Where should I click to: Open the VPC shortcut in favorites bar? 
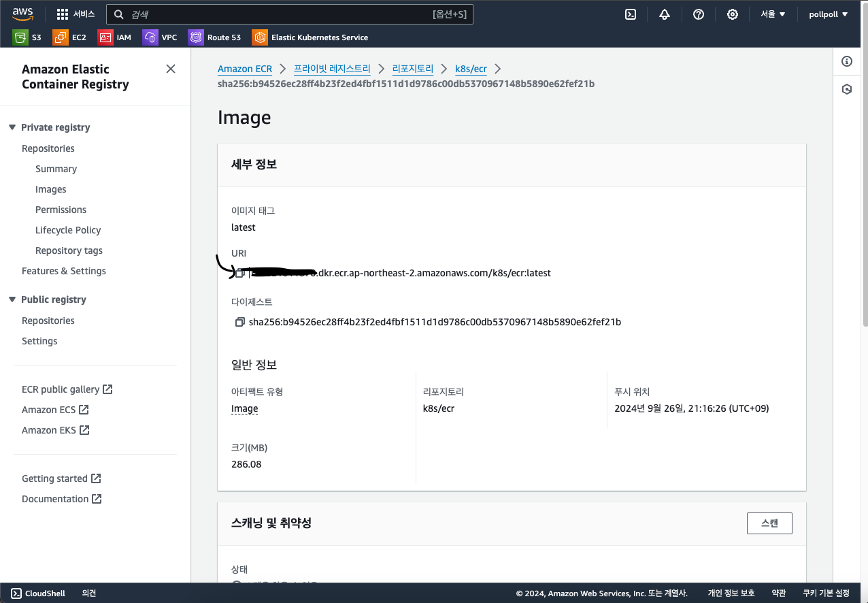160,37
